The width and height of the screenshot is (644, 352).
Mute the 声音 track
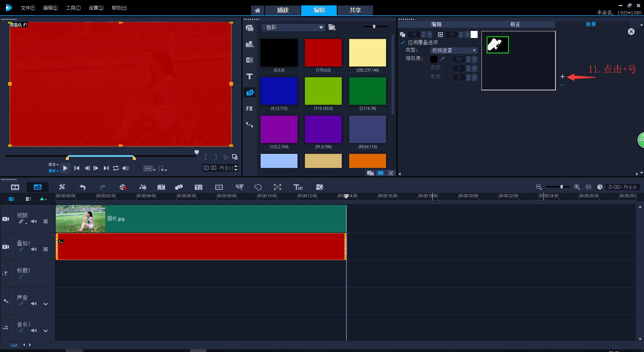(34, 304)
